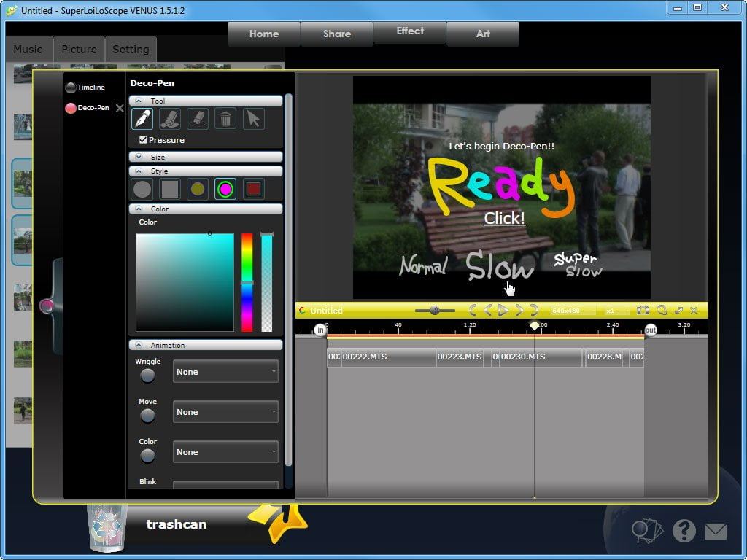
Task: Pick a color in the saturation square
Action: pos(185,282)
